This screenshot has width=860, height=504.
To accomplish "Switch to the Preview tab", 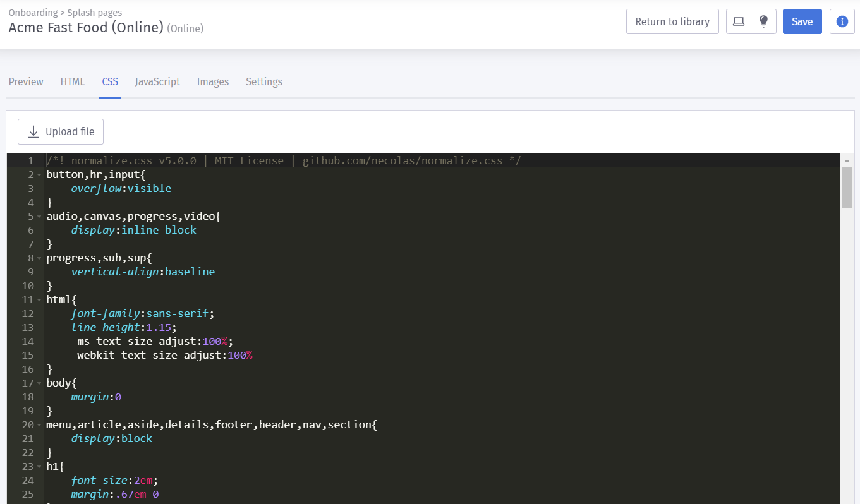I will (26, 81).
